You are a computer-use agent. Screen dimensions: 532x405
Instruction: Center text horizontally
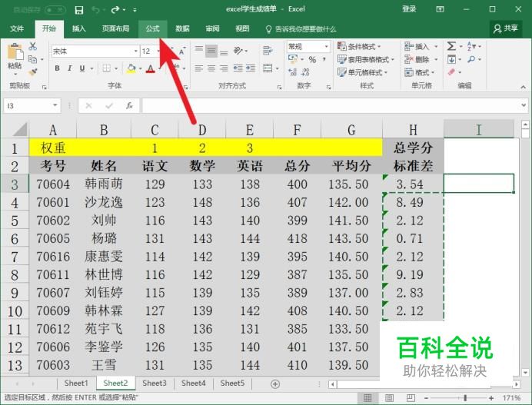tap(211, 68)
